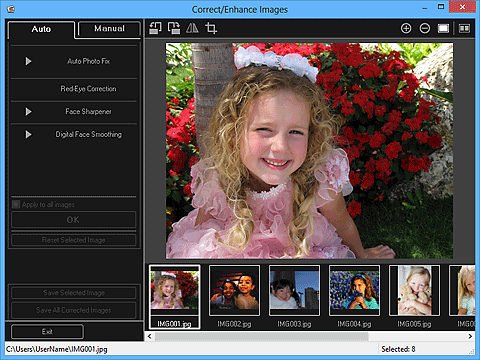Viewport: 480px width, 360px height.
Task: Exit the Correct/Enhance window
Action: [47, 332]
